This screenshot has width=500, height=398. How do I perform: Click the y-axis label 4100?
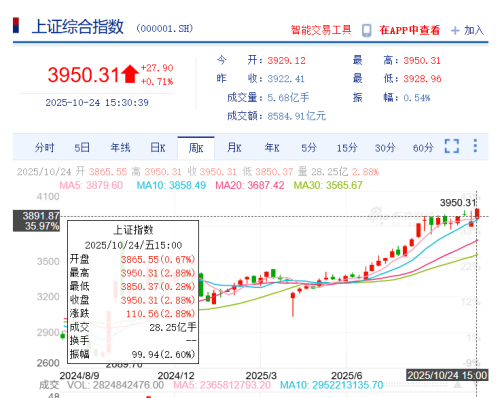coord(48,197)
